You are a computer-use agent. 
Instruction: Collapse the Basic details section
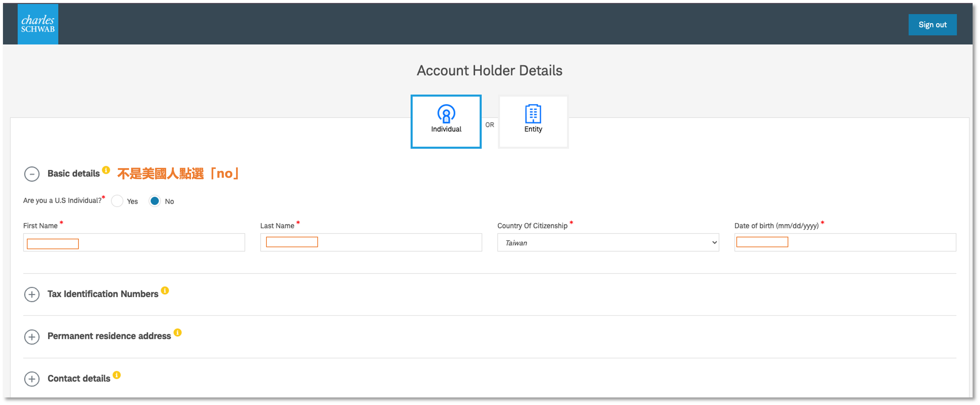[32, 174]
